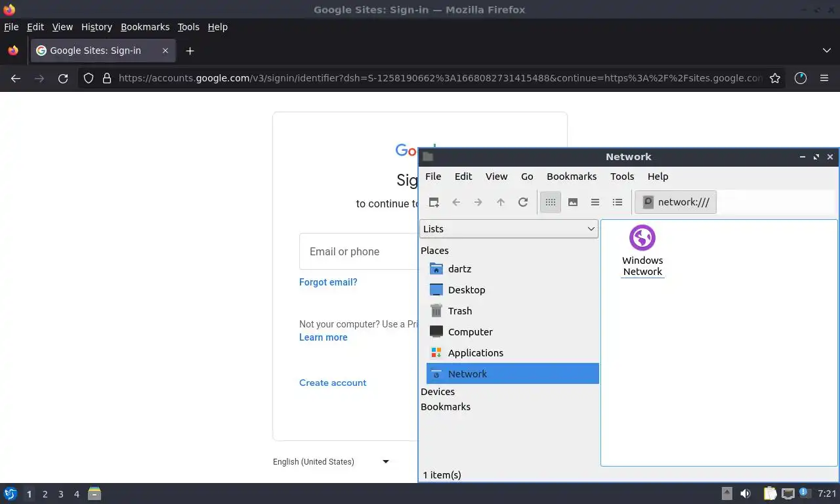Open file manager Edit menu

point(463,177)
